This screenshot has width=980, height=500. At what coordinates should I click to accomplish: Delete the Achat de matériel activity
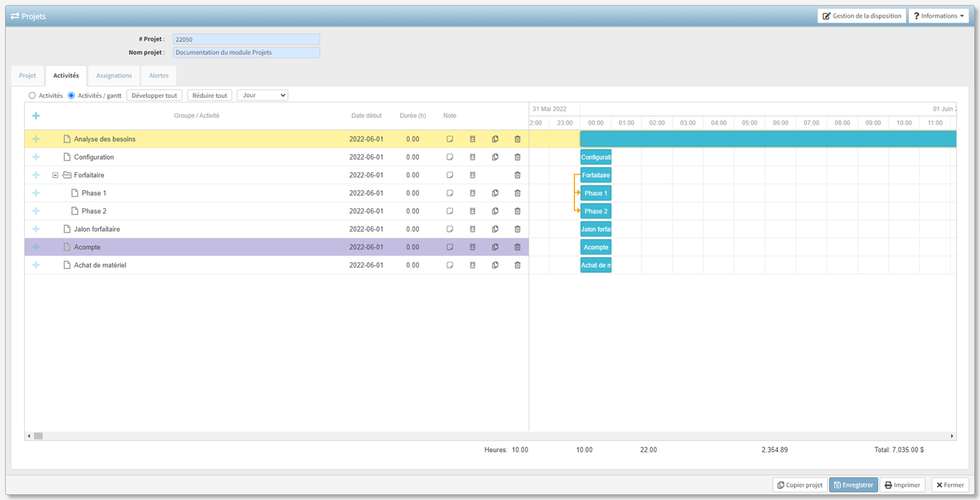(517, 265)
